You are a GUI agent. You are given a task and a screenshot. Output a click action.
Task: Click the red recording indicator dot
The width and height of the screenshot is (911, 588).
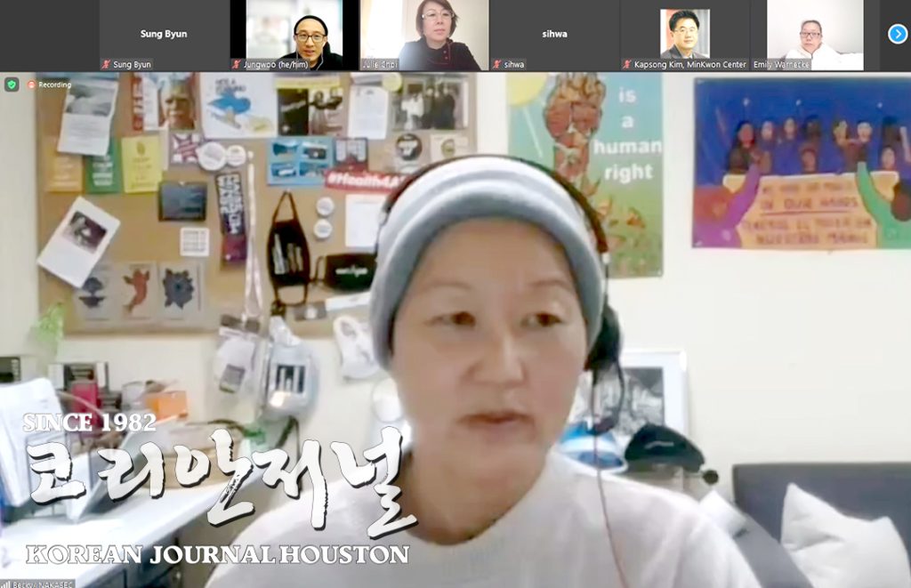[x=31, y=85]
